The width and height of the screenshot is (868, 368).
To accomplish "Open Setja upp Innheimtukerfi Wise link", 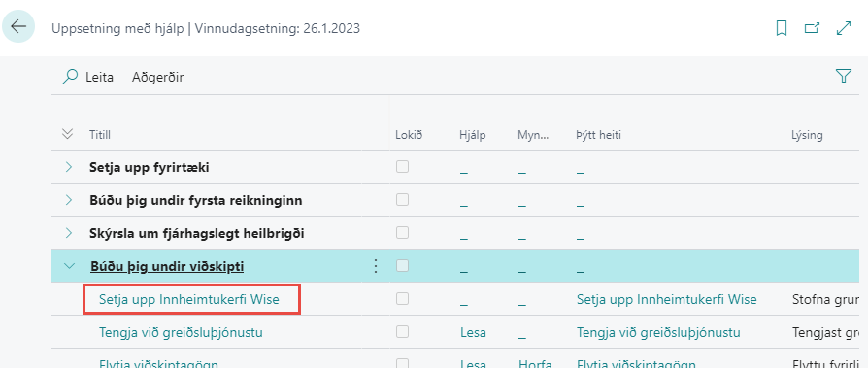I will (189, 299).
